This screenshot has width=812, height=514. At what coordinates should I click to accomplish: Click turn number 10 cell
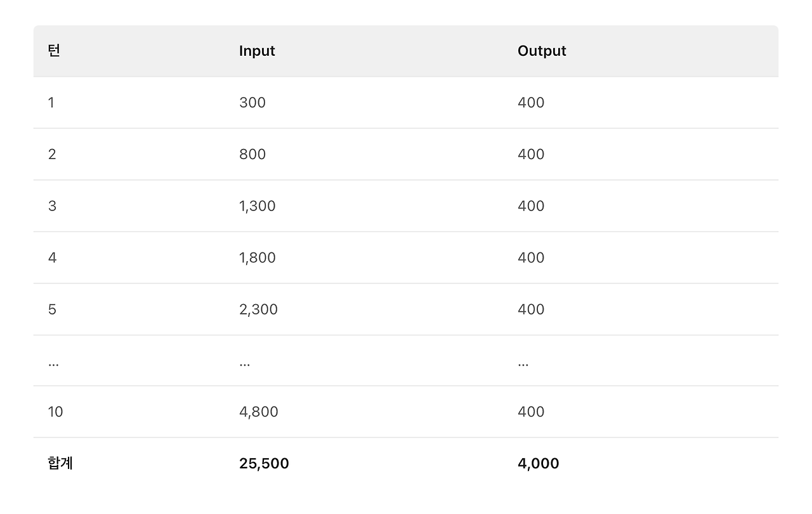tap(56, 412)
